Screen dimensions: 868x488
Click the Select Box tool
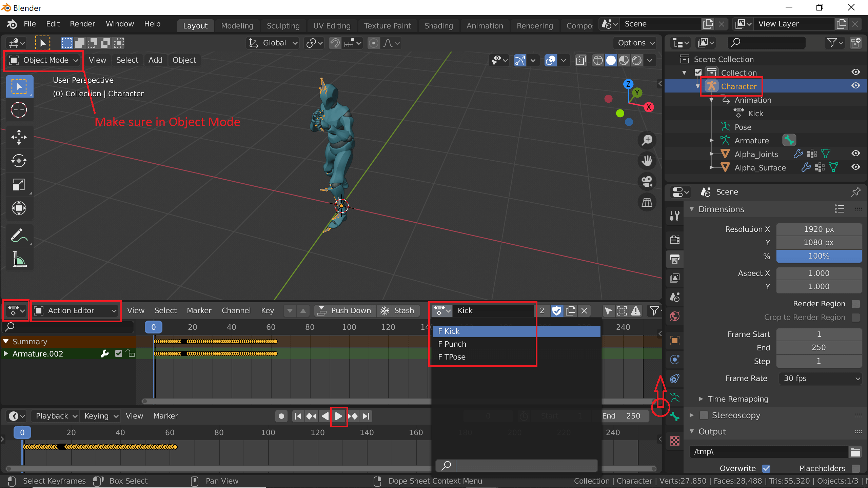coord(19,86)
